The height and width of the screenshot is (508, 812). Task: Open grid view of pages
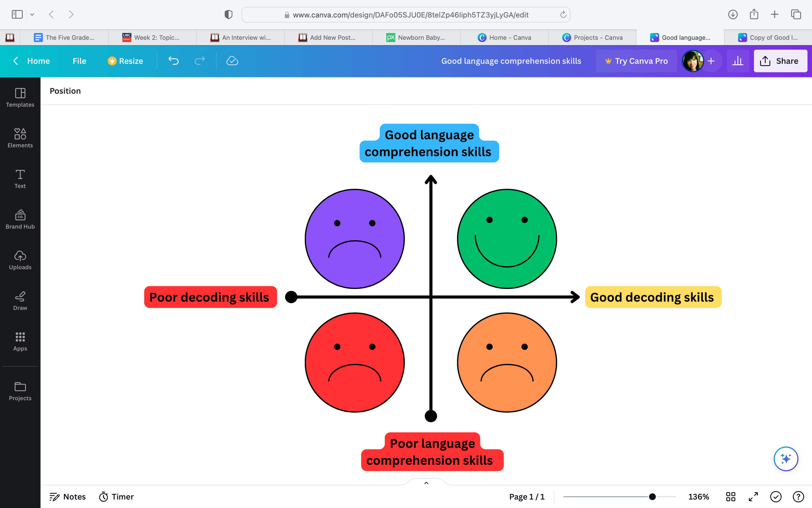tap(731, 497)
